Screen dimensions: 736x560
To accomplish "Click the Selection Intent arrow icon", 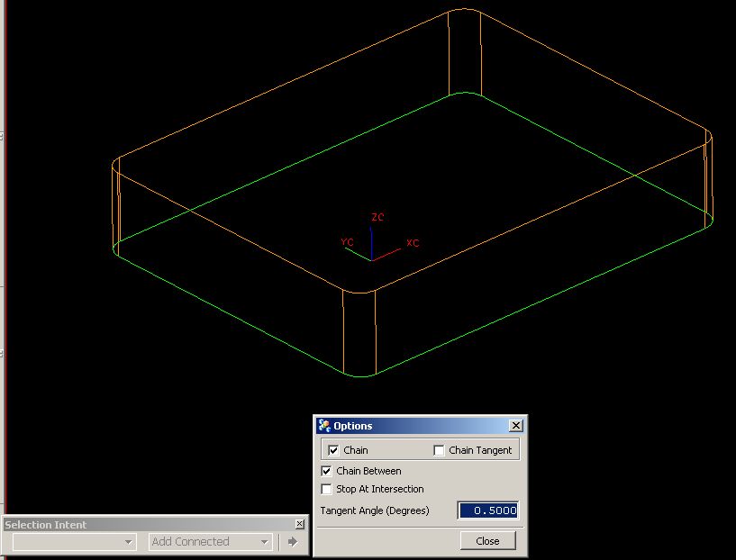I will (293, 542).
